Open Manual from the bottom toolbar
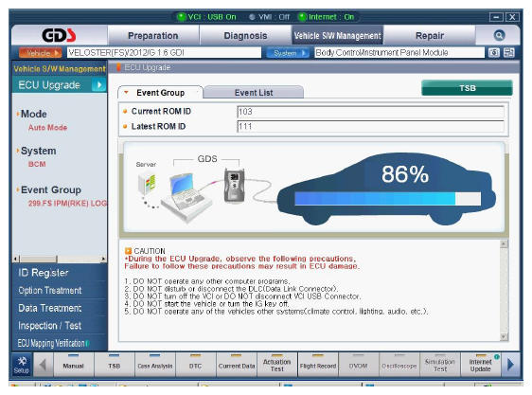The image size is (532, 395). (73, 365)
